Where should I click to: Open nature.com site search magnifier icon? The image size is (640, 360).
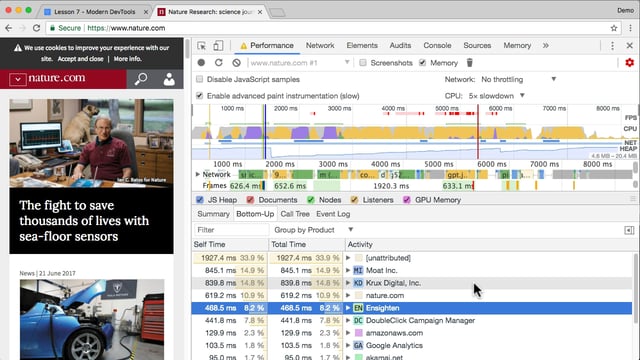[141, 79]
